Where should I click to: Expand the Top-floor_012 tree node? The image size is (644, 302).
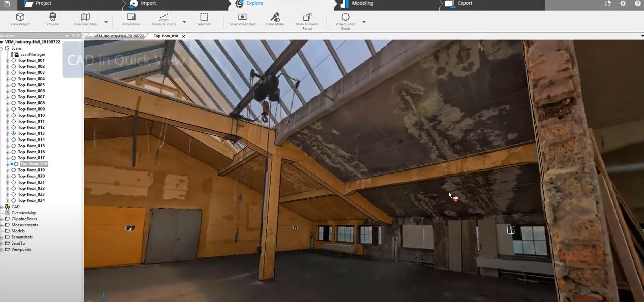click(7, 128)
